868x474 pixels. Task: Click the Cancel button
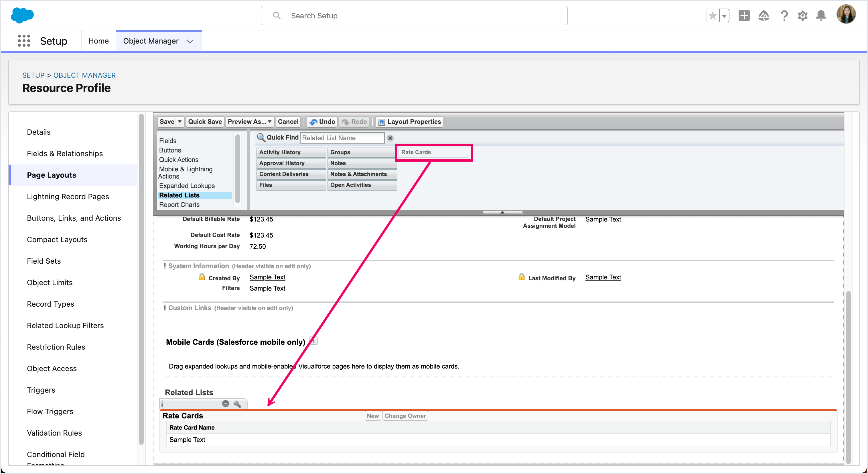click(x=288, y=122)
